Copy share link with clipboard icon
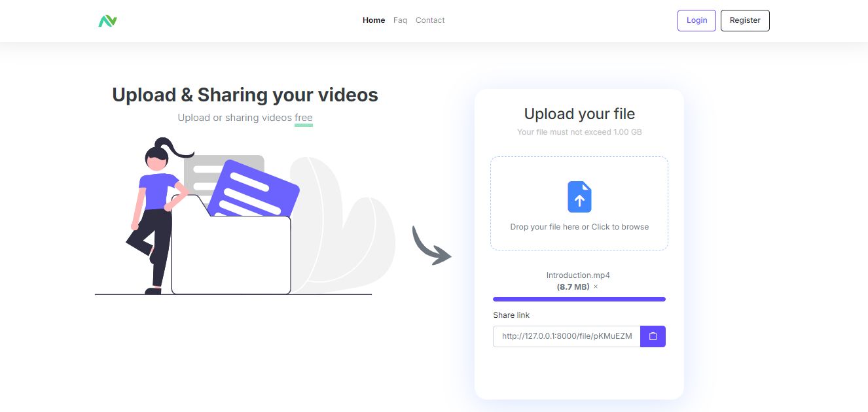This screenshot has height=412, width=868. [653, 336]
